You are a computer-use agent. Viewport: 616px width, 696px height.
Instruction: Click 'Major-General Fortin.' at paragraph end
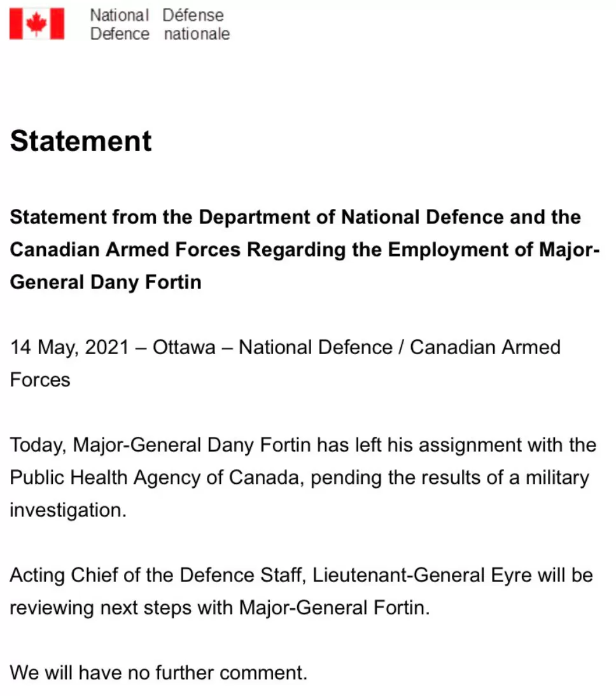click(335, 607)
